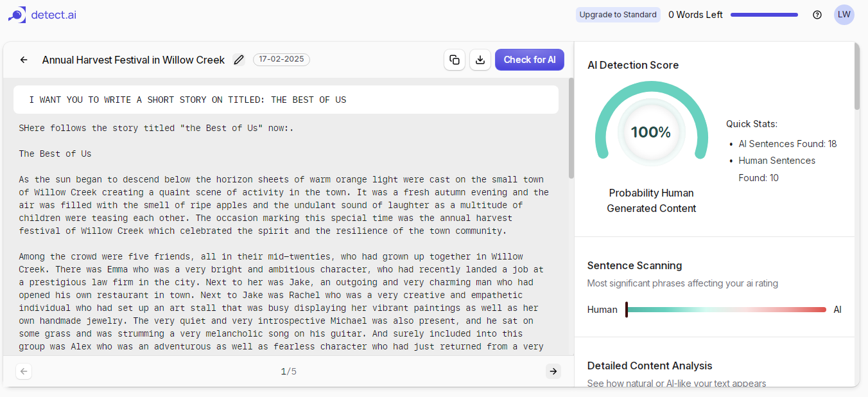Image resolution: width=868 pixels, height=397 pixels.
Task: Open help via question mark icon
Action: point(817,15)
